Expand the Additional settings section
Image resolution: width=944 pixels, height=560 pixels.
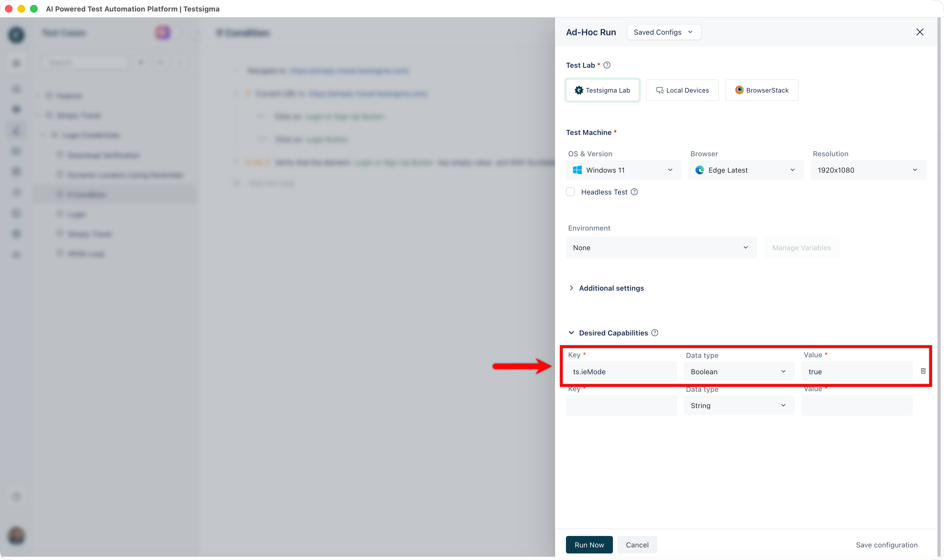(607, 288)
